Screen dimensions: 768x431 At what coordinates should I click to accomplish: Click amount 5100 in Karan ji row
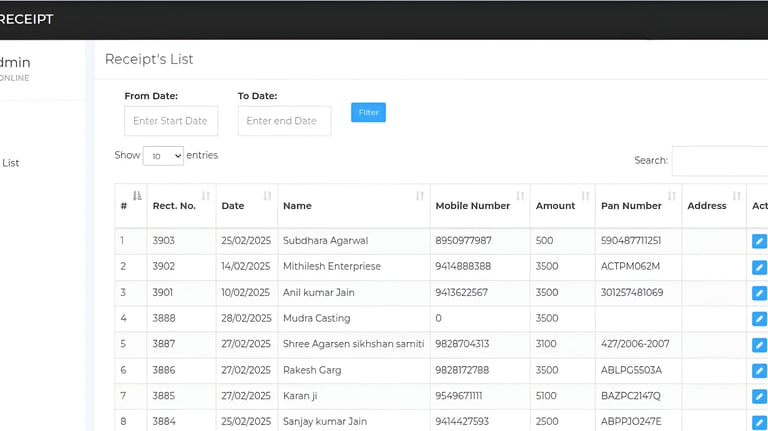pos(546,396)
